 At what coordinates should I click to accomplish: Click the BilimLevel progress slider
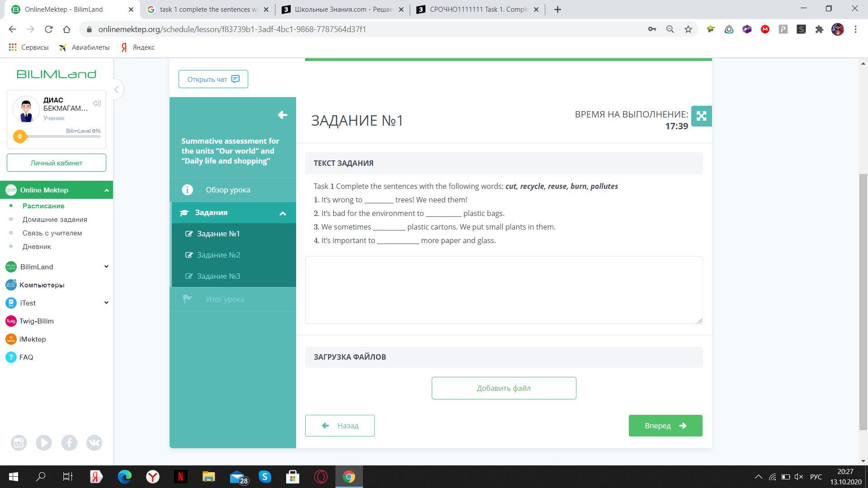pyautogui.click(x=59, y=136)
